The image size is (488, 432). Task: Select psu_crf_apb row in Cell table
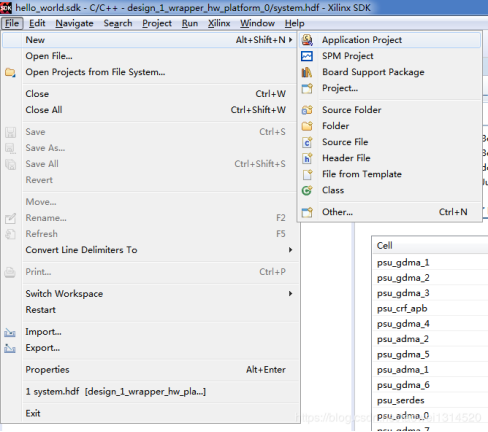(x=430, y=309)
